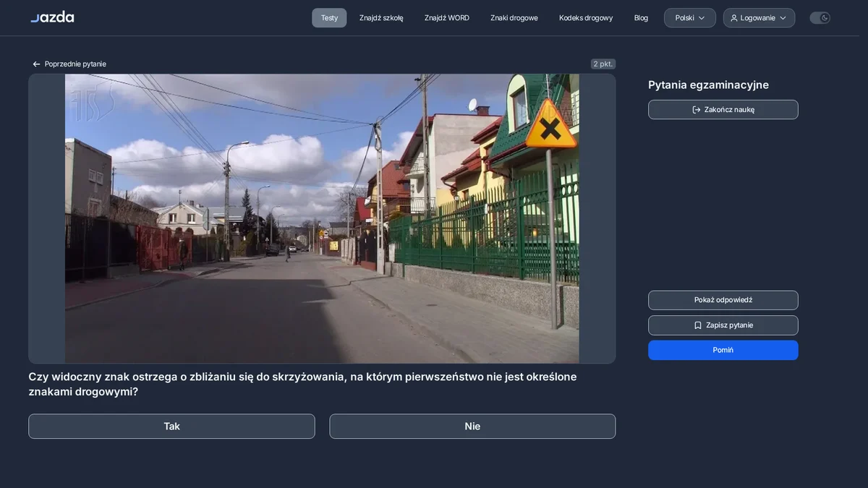Open the Polski language dropdown
Image resolution: width=868 pixels, height=488 pixels.
(x=690, y=18)
